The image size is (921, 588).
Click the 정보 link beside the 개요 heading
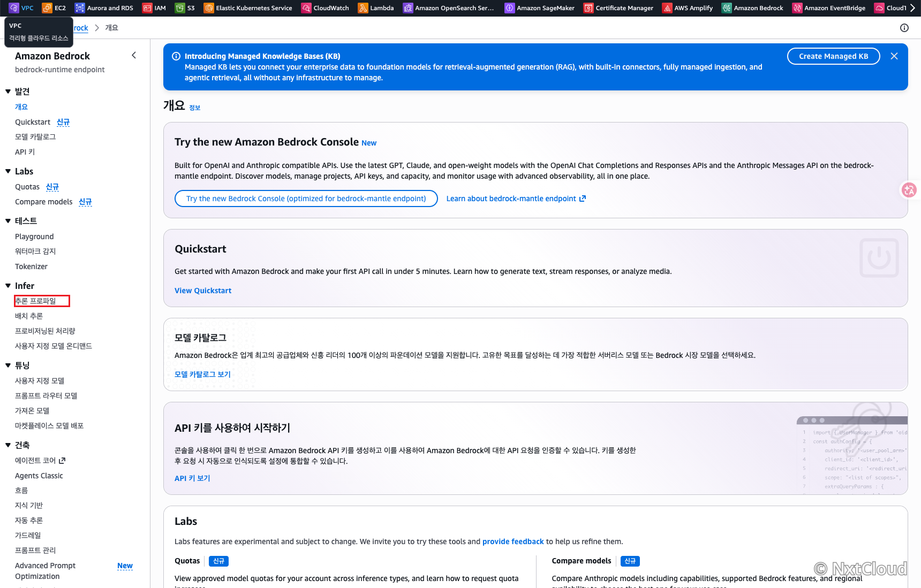pos(195,108)
